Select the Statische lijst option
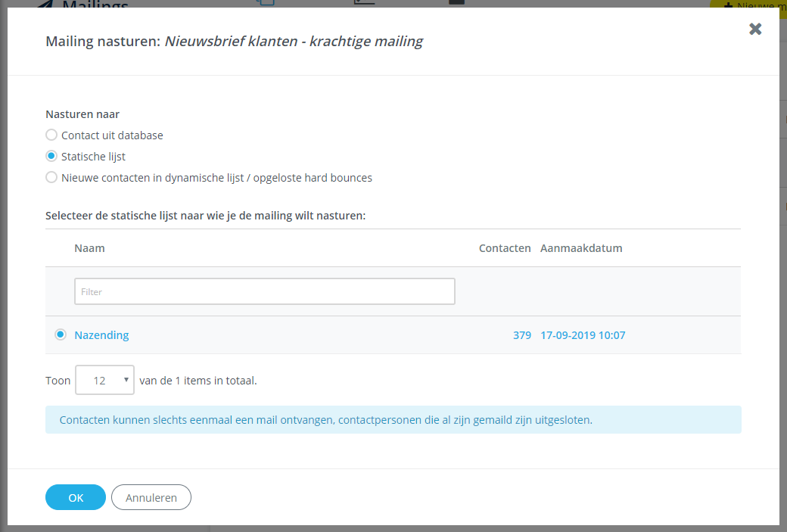 click(x=51, y=156)
